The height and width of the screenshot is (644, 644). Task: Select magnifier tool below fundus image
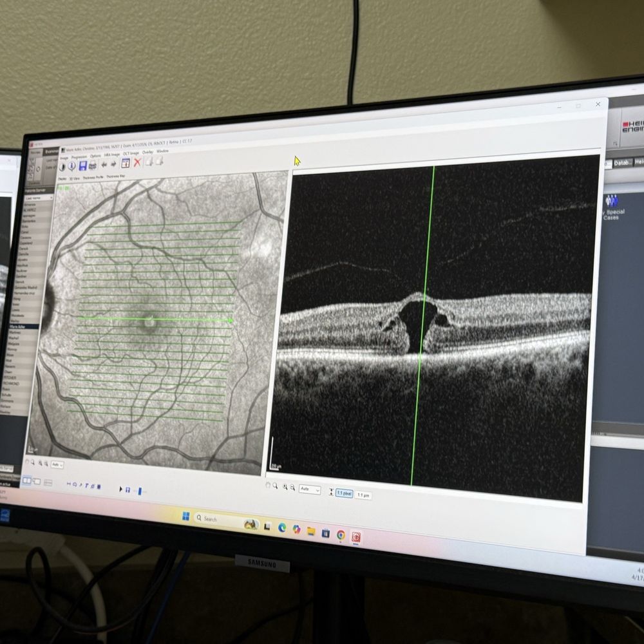click(33, 462)
